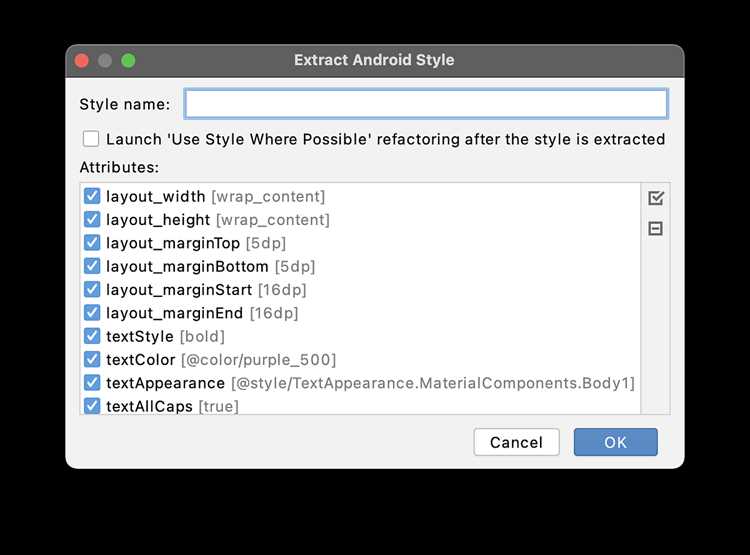Select the layout_marginBottom [5dp] row text

point(210,266)
